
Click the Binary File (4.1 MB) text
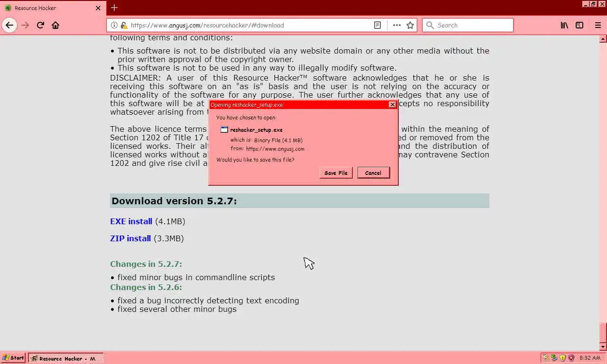[x=278, y=140]
